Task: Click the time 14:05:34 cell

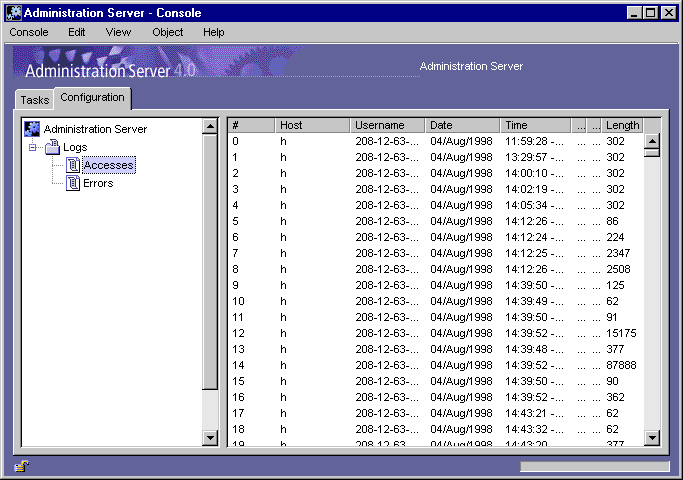Action: pos(534,205)
